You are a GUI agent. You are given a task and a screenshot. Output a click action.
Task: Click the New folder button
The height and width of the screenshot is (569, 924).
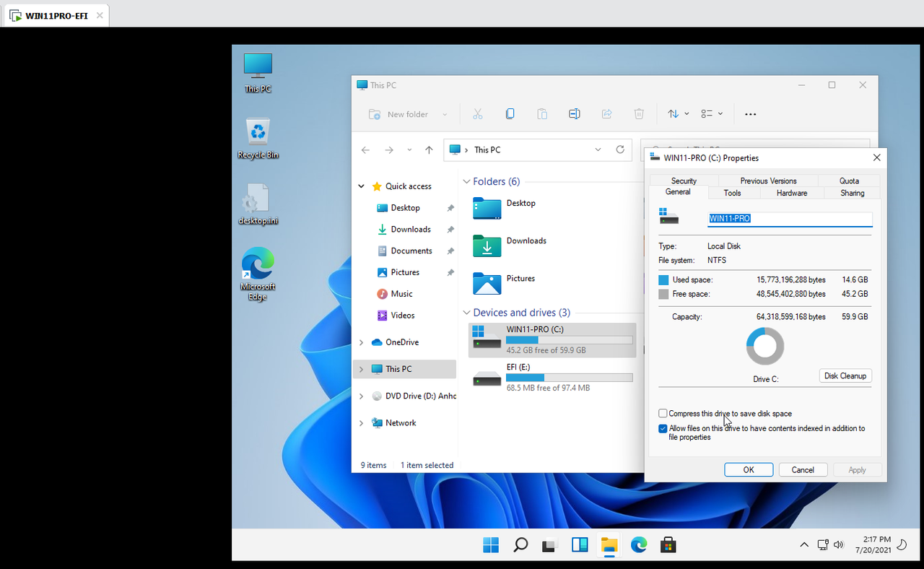tap(408, 114)
